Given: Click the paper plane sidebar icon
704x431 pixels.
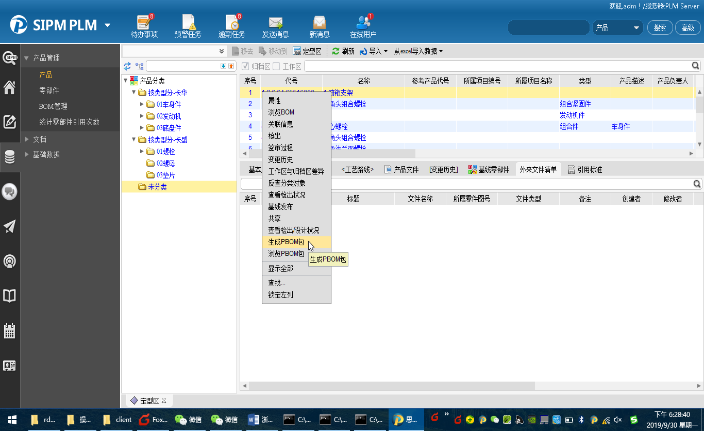Looking at the screenshot, I should pos(10,226).
